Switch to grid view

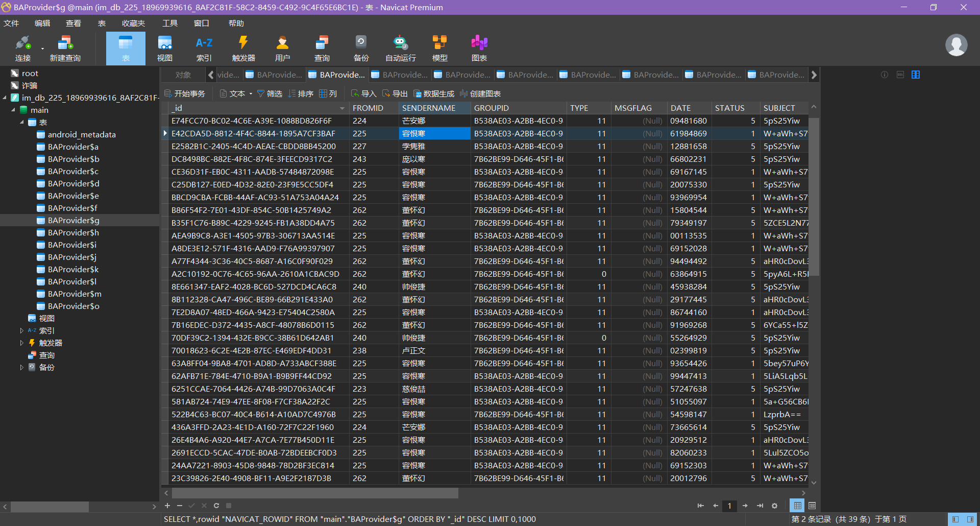pos(797,506)
